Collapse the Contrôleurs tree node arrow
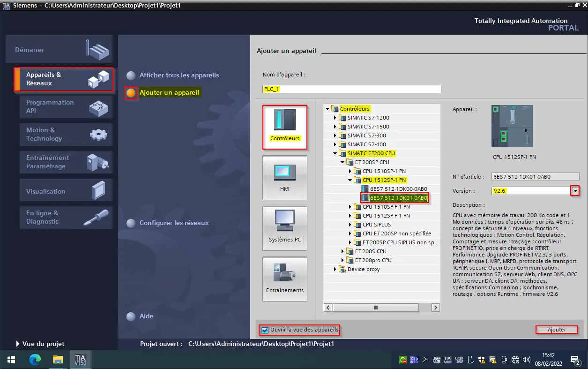This screenshot has height=369, width=588. tap(327, 109)
